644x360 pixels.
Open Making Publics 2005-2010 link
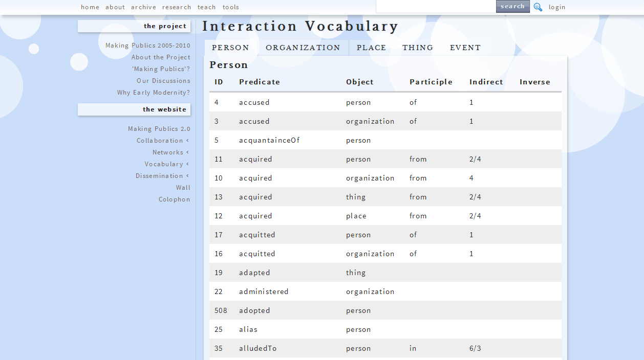point(148,46)
